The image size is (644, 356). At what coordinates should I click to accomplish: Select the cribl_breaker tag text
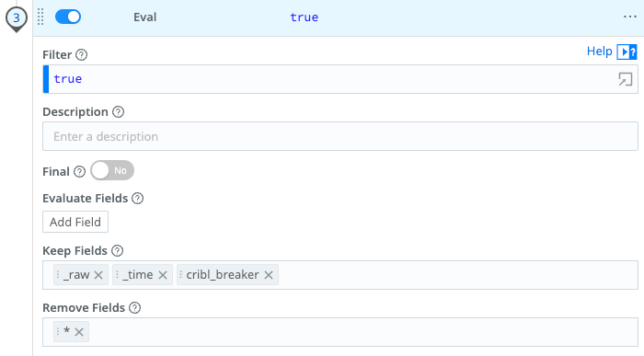point(223,275)
